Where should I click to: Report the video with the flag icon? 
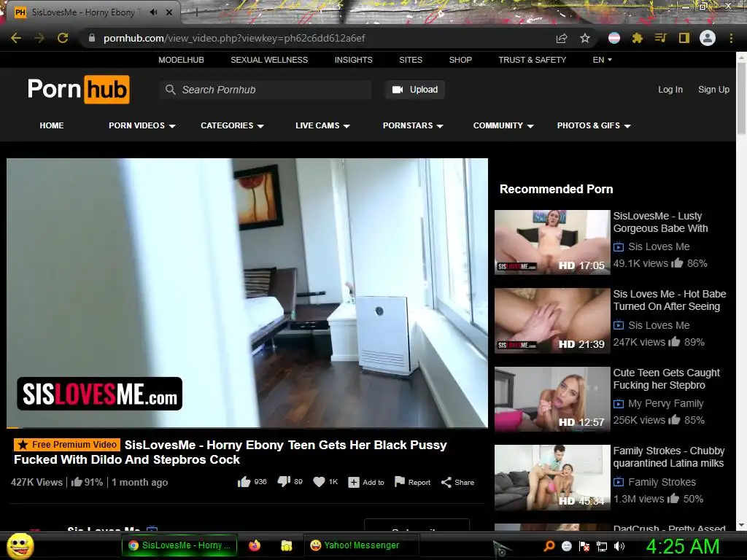click(x=400, y=482)
